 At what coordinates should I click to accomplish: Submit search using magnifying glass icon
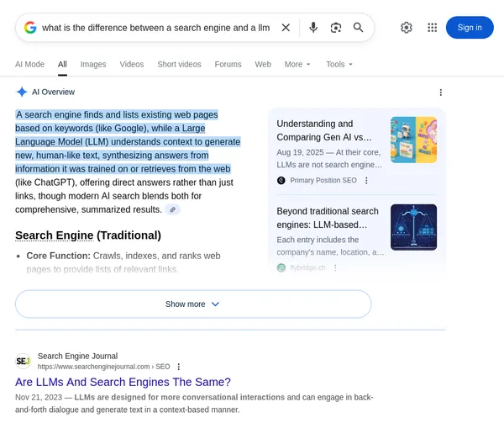[358, 28]
